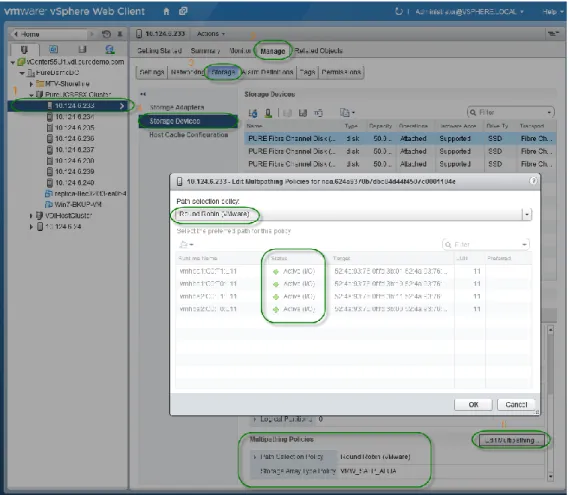Image resolution: width=569 pixels, height=495 pixels.
Task: Switch to the Alarm Definitions sub-tab
Action: 267,72
